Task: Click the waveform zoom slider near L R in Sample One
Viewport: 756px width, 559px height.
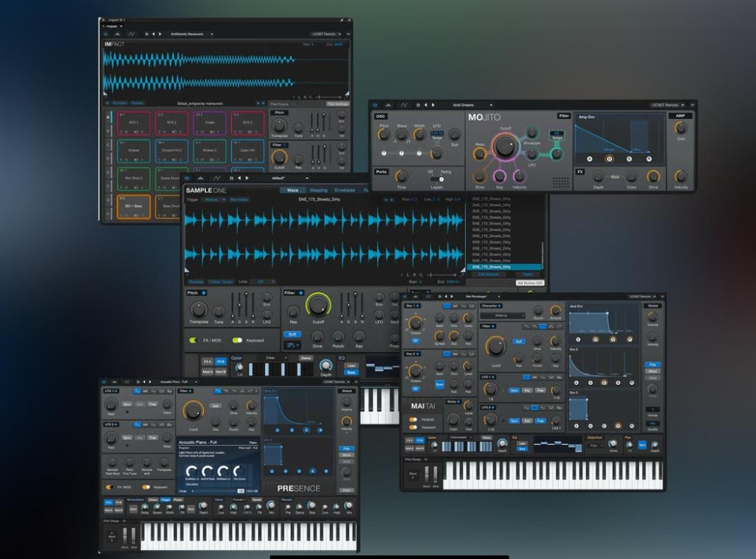Action: (x=443, y=275)
